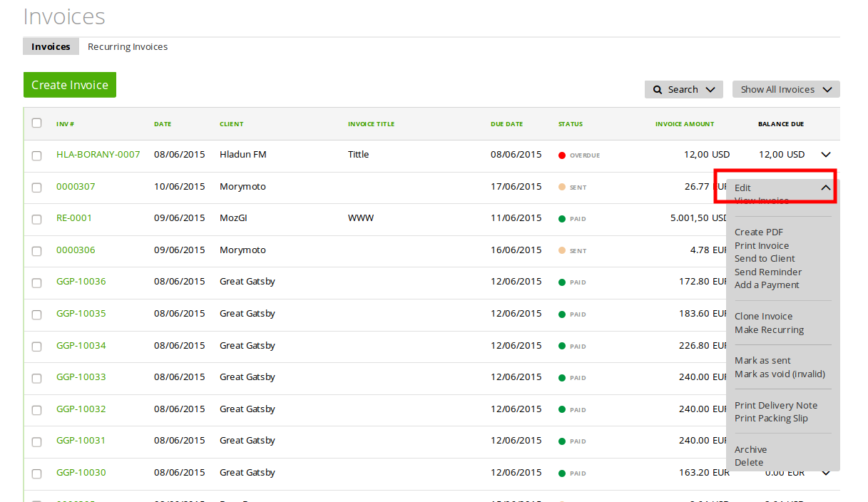Select Mark as void (invalid)
Screen dimensions: 868x502
click(780, 374)
